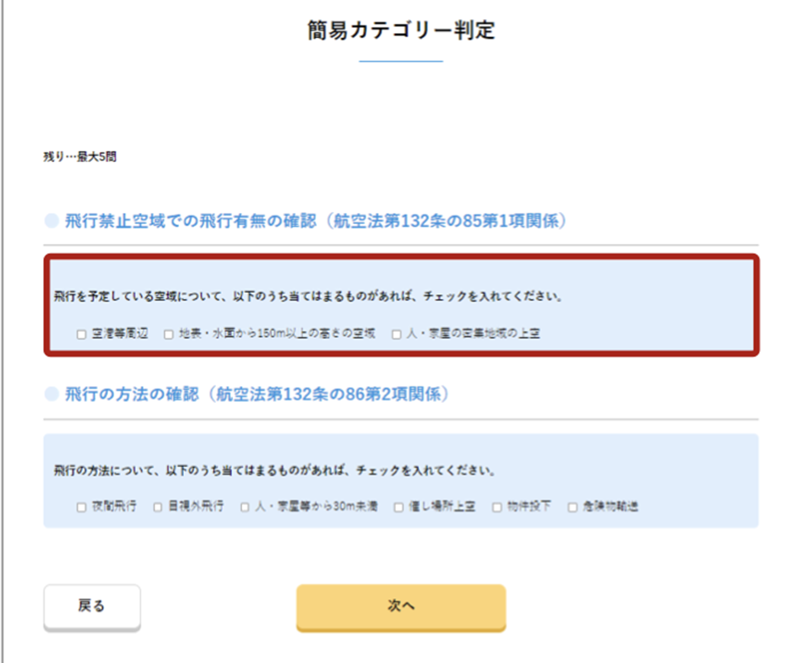The height and width of the screenshot is (663, 812).
Task: Click the 残り…最大5問 remaining questions text
Action: pos(79,158)
